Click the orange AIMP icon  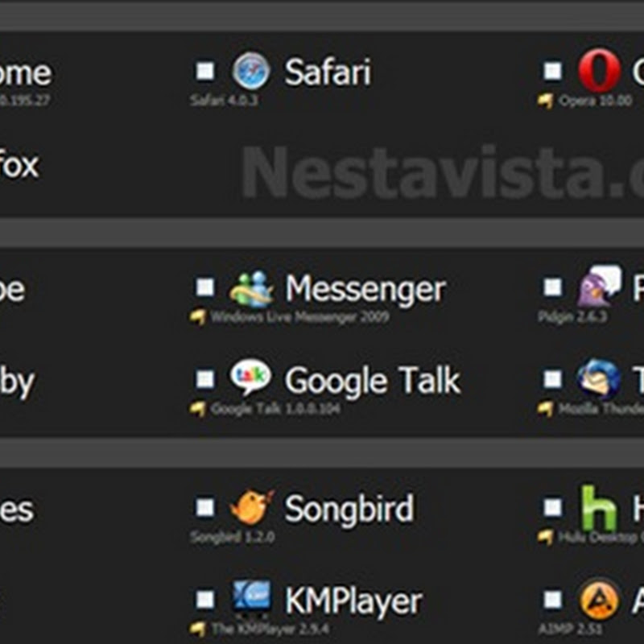tap(599, 600)
